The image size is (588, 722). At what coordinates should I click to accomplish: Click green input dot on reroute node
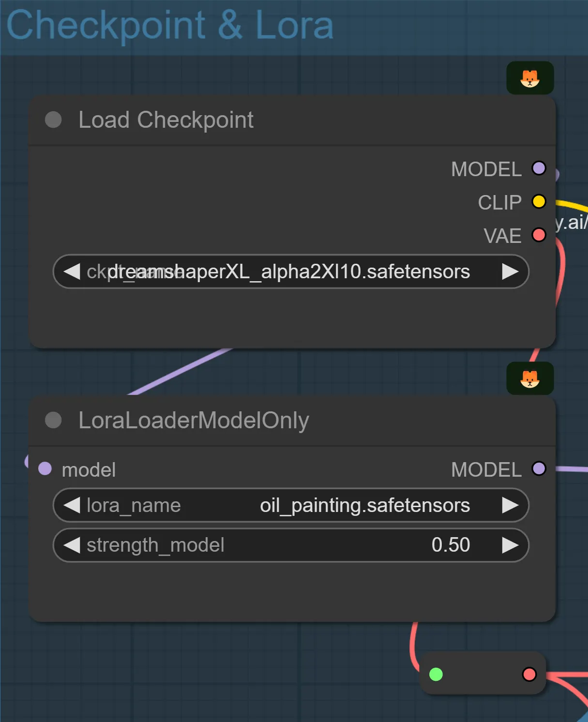click(x=436, y=674)
